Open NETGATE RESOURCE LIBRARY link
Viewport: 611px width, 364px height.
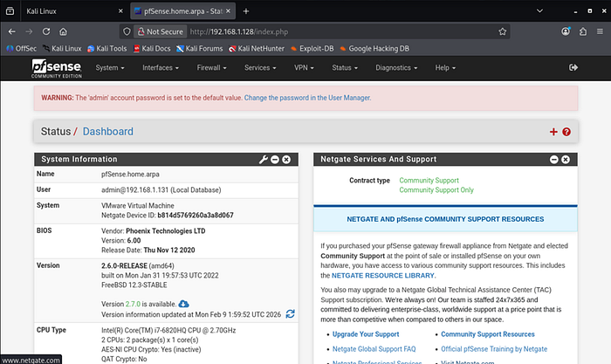tap(383, 276)
